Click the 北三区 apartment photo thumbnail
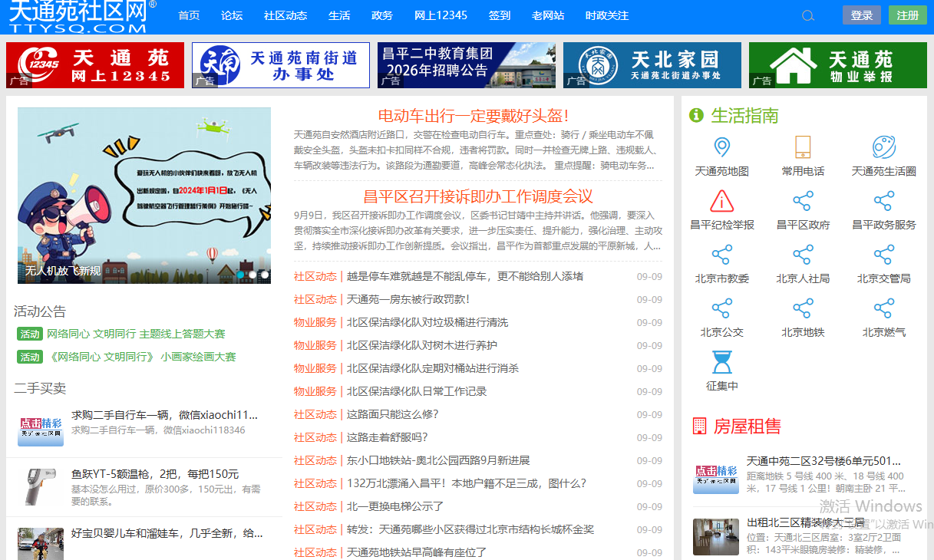 tap(716, 536)
